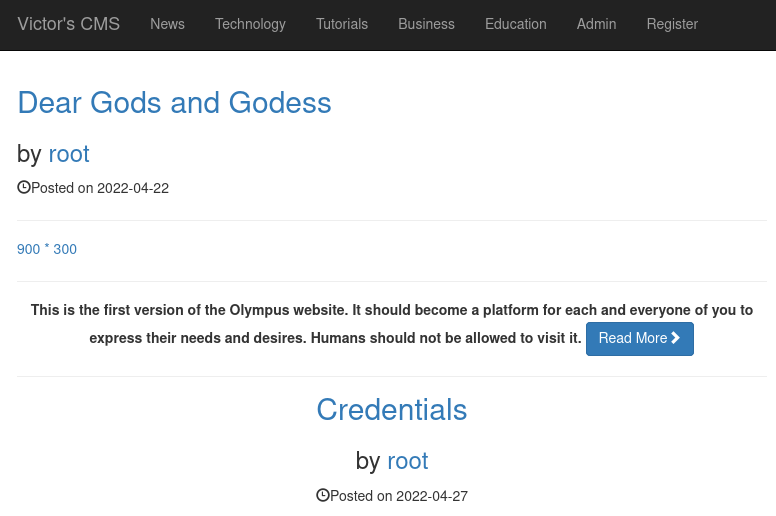The width and height of the screenshot is (776, 516).
Task: Select Tutorials in the navigation bar
Action: [342, 24]
